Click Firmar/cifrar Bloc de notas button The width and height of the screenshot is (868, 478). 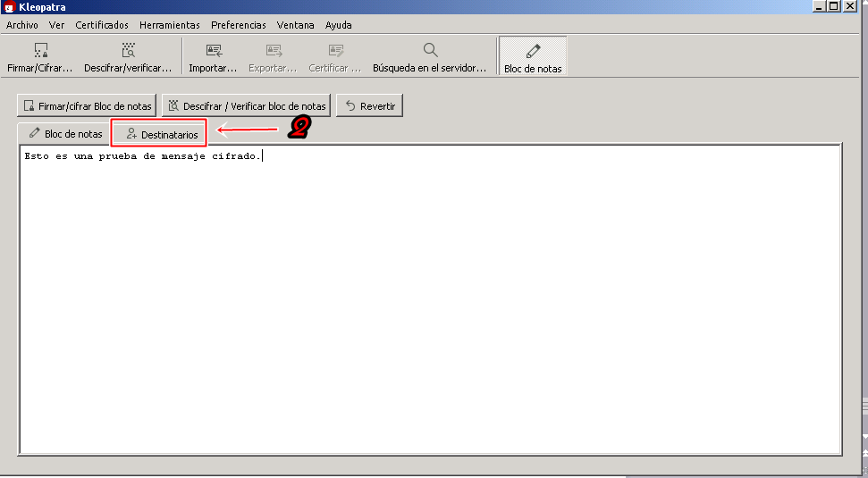pyautogui.click(x=87, y=105)
